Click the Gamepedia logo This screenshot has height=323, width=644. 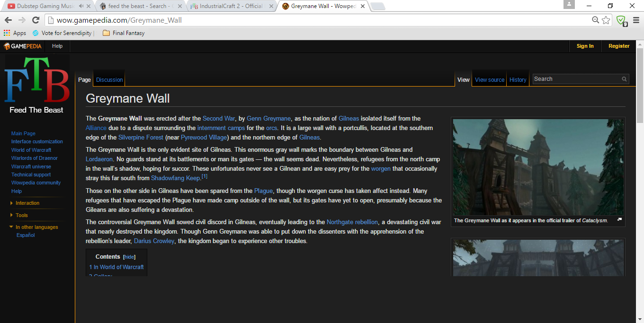pos(23,46)
